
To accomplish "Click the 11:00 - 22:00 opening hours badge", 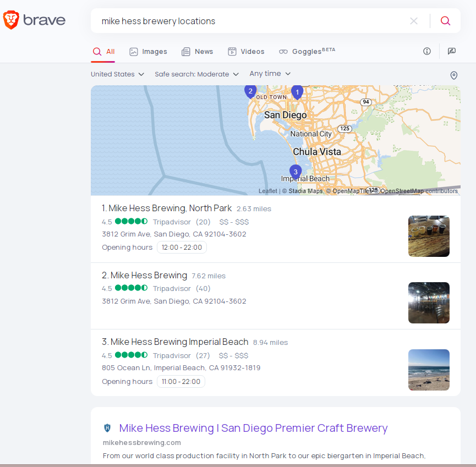I will click(x=181, y=381).
